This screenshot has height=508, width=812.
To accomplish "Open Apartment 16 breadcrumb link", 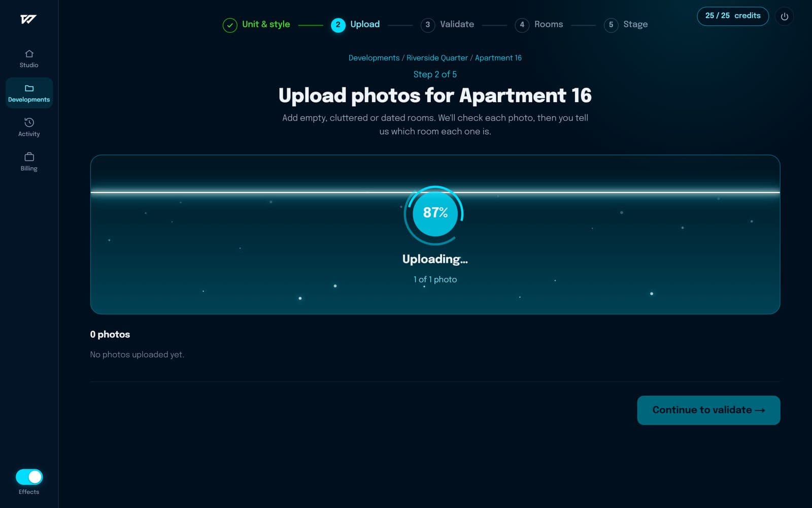I will 498,58.
